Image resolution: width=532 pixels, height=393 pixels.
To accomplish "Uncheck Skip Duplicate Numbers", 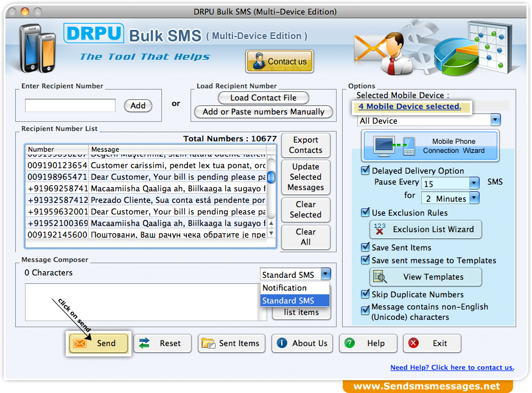I will [365, 294].
